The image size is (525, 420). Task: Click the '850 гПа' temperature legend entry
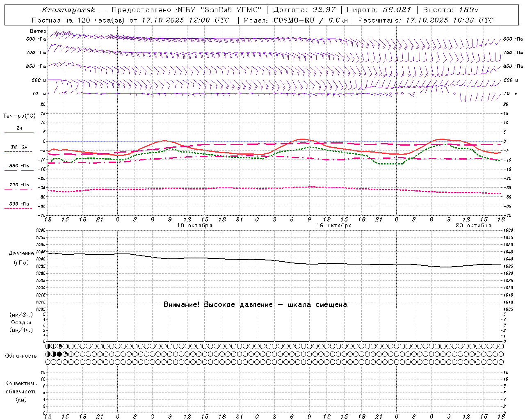tap(19, 166)
